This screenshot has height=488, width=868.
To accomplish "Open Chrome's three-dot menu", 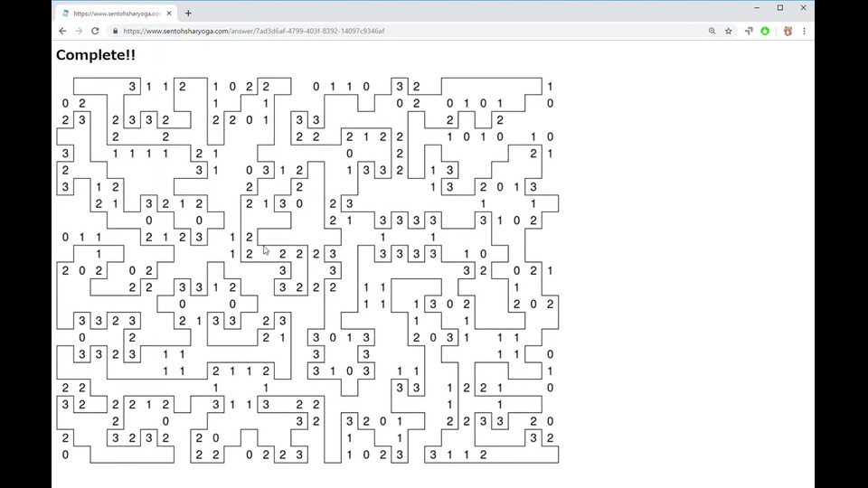I will [x=804, y=31].
